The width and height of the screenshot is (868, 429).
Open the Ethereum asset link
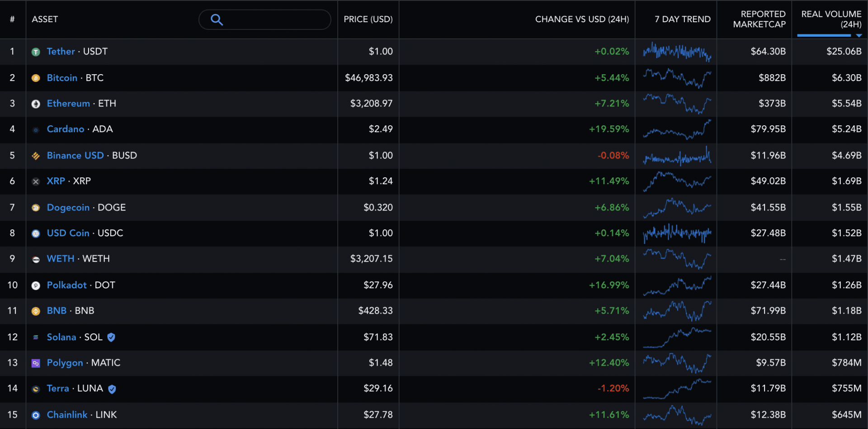[68, 104]
